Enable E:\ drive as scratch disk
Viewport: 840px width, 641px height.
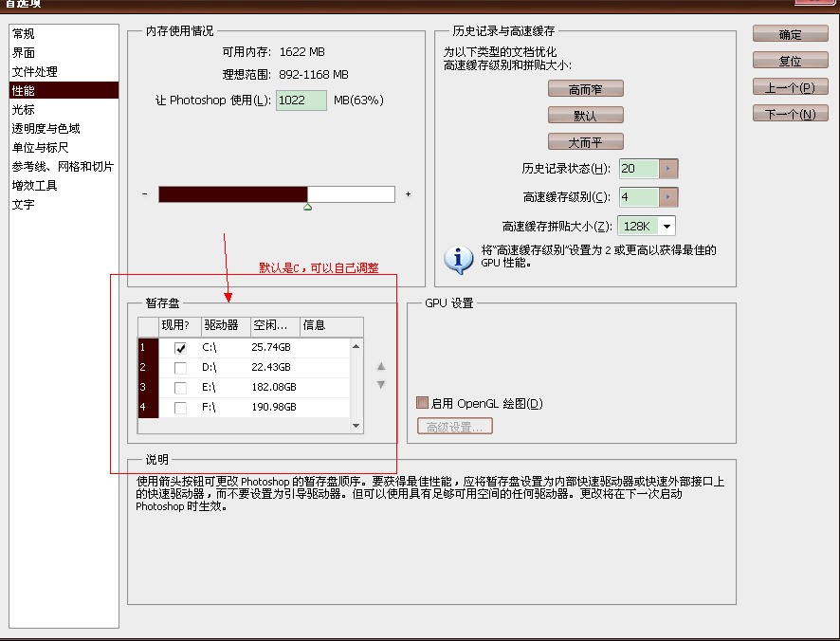coord(179,386)
